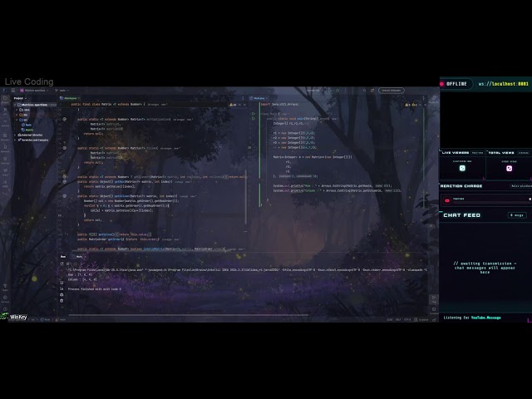Click the ws://localhost:8081 address
532x399 pixels.
(504, 84)
